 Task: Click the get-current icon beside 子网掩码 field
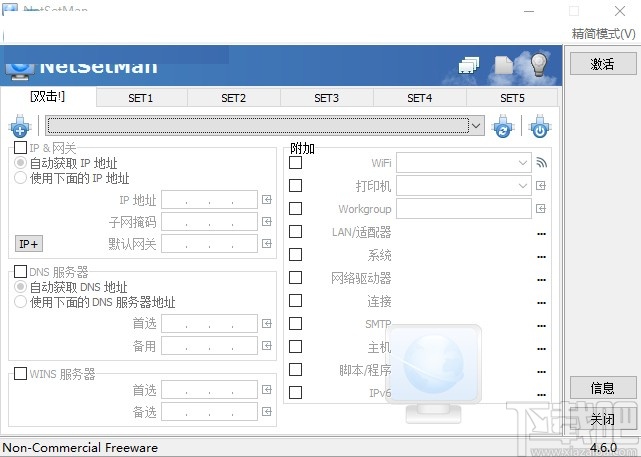267,222
